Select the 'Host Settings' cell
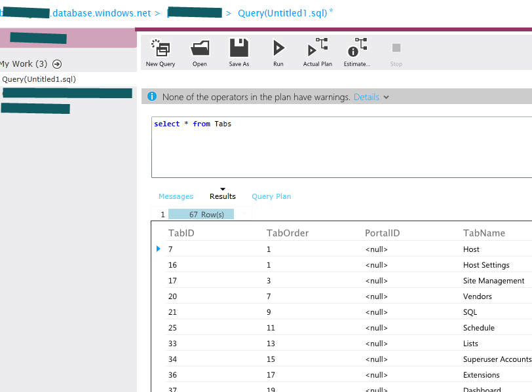532x392 pixels. click(486, 265)
